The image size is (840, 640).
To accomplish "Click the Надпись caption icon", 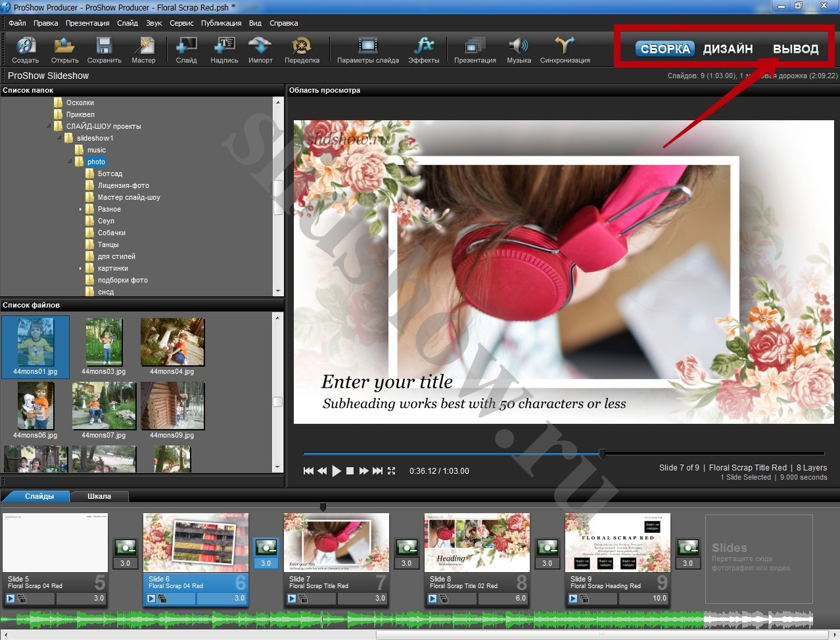I will pos(224,46).
